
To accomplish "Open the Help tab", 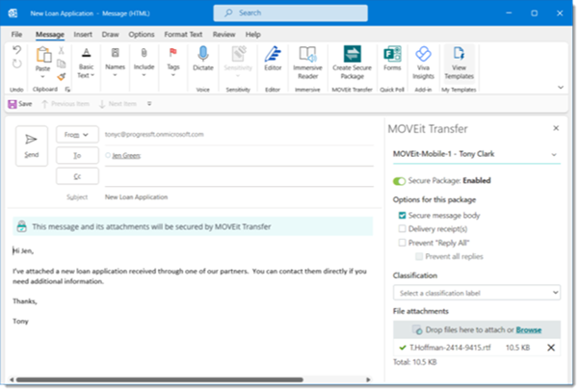I will 253,35.
